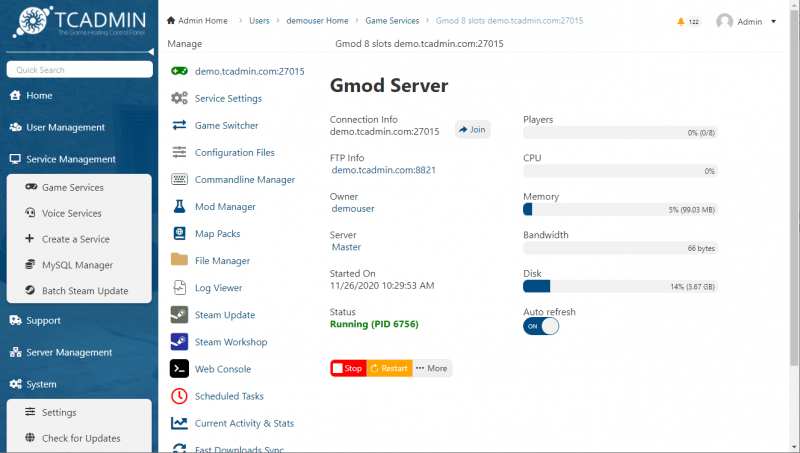Screen dimensions: 800x453
Task: Open the Web Console terminal icon
Action: coord(179,369)
